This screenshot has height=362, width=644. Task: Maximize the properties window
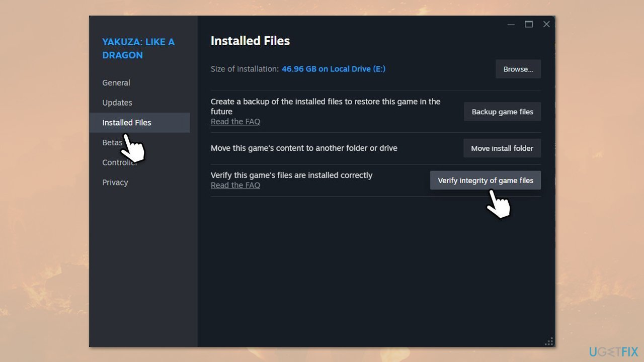tap(528, 24)
